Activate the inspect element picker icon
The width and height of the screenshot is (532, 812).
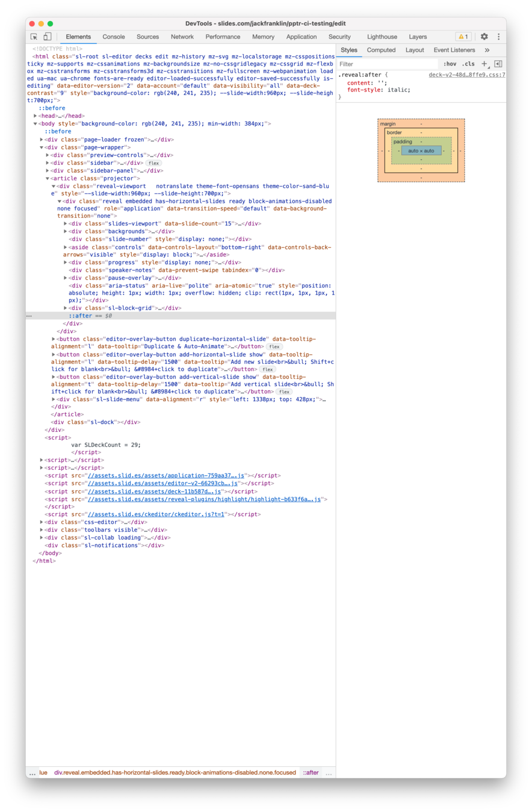(x=34, y=37)
